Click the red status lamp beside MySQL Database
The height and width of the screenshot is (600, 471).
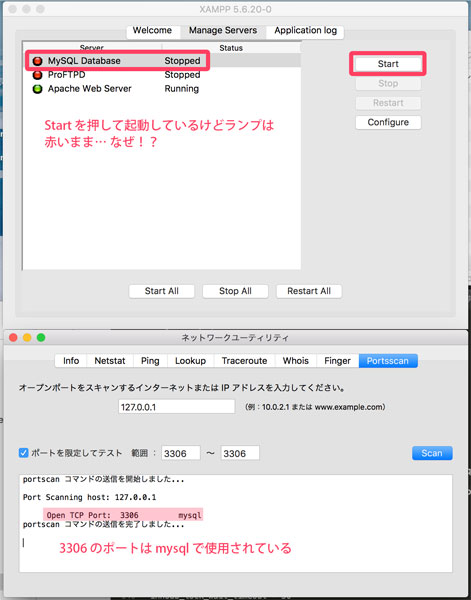(37, 61)
